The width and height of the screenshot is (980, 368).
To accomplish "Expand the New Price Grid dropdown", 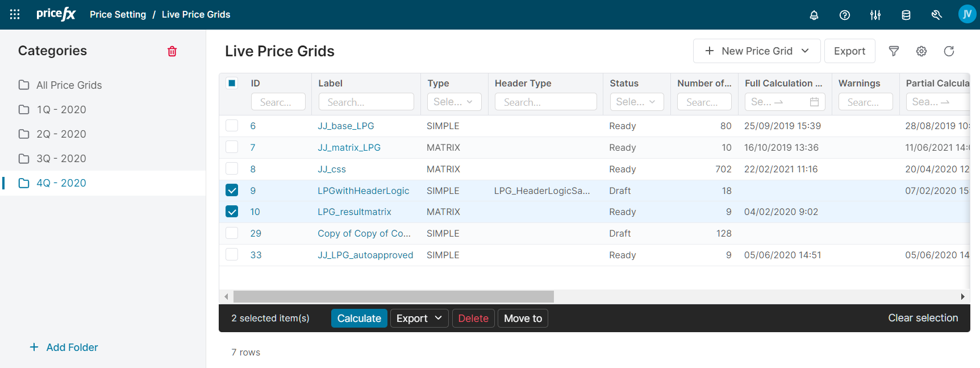I will (x=805, y=51).
